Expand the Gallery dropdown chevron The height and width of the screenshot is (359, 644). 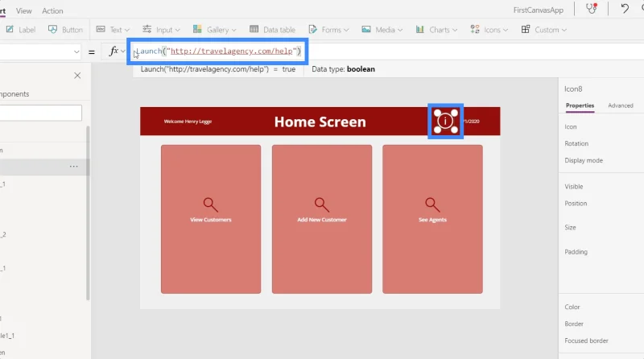pos(233,30)
